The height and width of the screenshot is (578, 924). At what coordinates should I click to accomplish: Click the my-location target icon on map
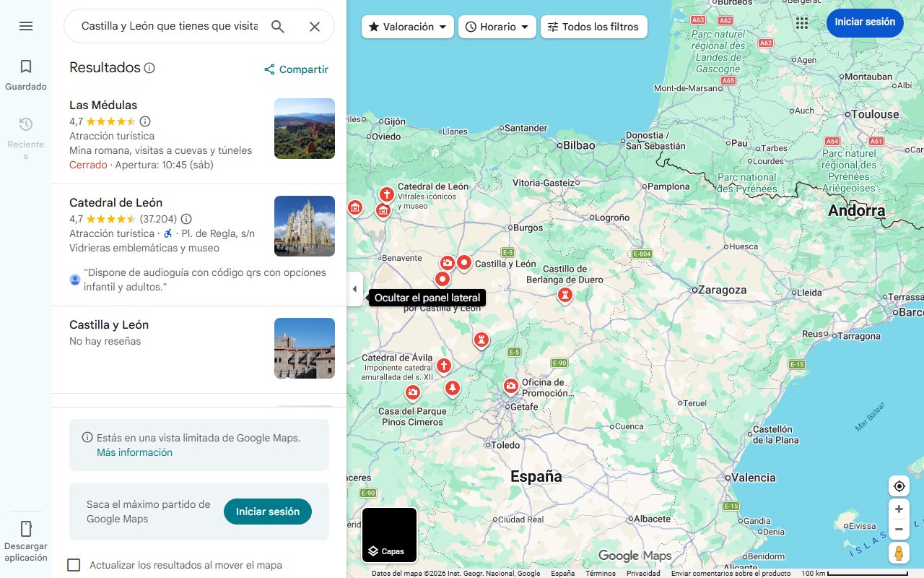tap(899, 486)
